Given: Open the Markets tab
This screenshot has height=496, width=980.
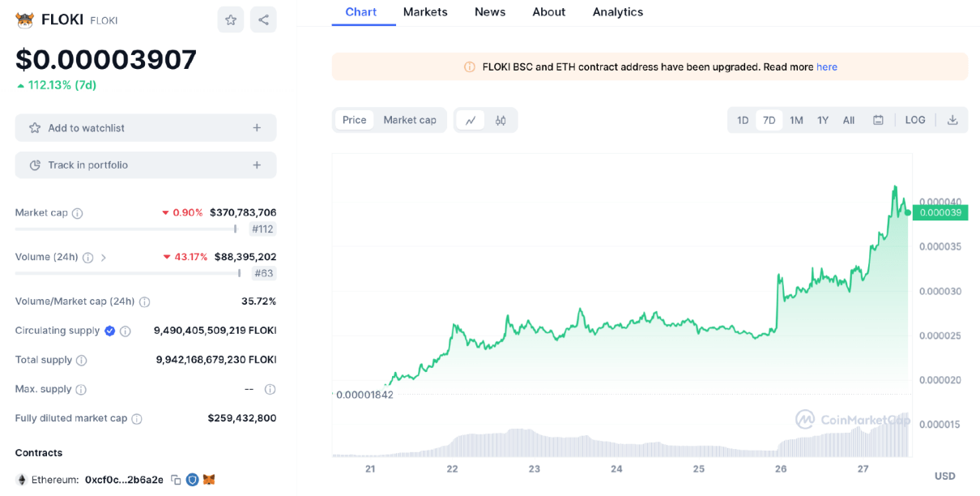Looking at the screenshot, I should pyautogui.click(x=425, y=12).
